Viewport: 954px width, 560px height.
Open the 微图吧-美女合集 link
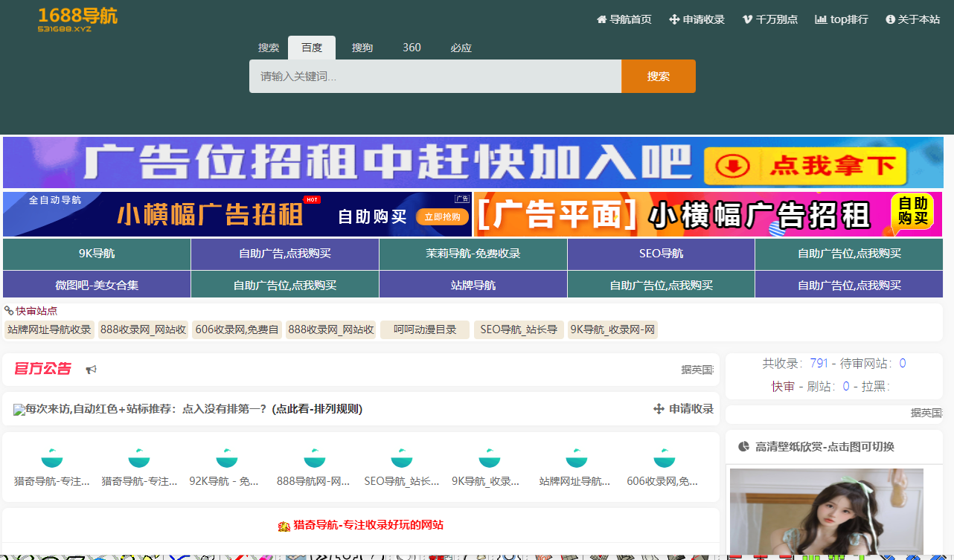(97, 285)
